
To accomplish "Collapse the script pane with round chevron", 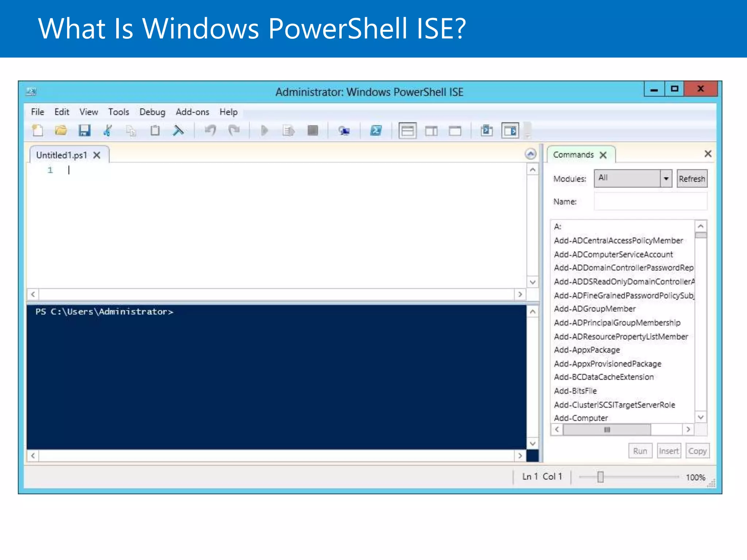I will click(x=531, y=154).
